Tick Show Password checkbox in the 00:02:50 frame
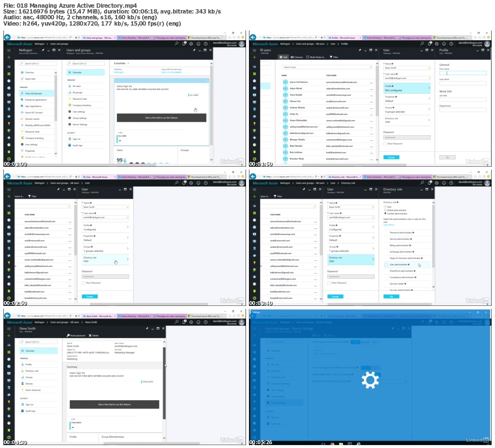Screen dimensions: 495x448 (x=83, y=283)
